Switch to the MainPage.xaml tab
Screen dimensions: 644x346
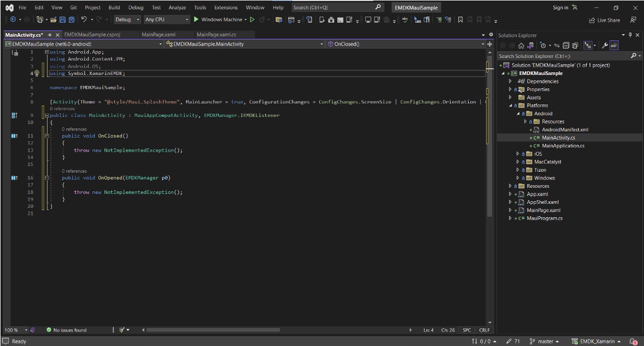[x=158, y=35]
